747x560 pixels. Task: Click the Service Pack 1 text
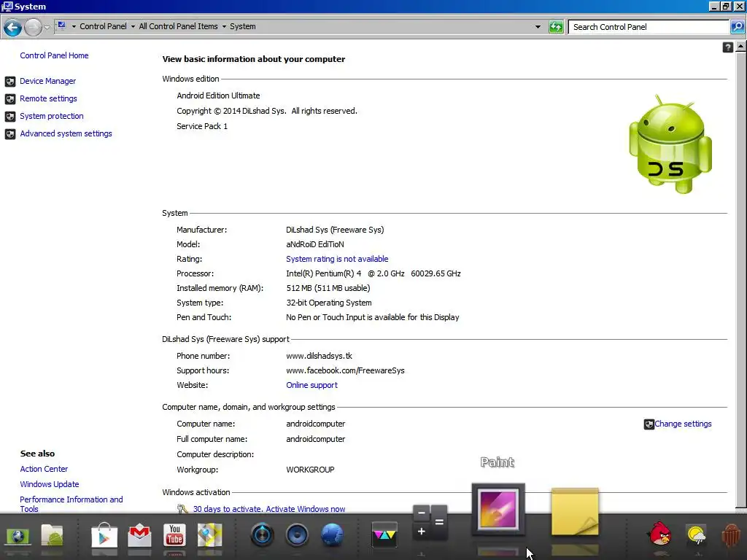(202, 125)
